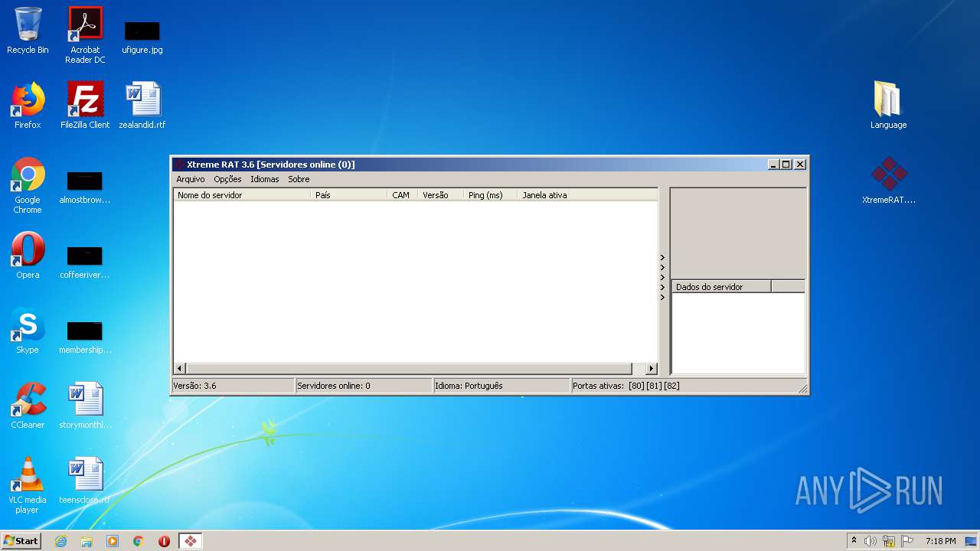
Task: Open Windows Explorer from taskbar
Action: (87, 541)
